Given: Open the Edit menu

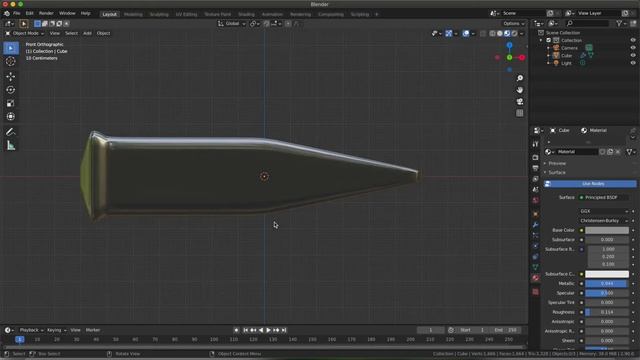Looking at the screenshot, I should [x=29, y=13].
